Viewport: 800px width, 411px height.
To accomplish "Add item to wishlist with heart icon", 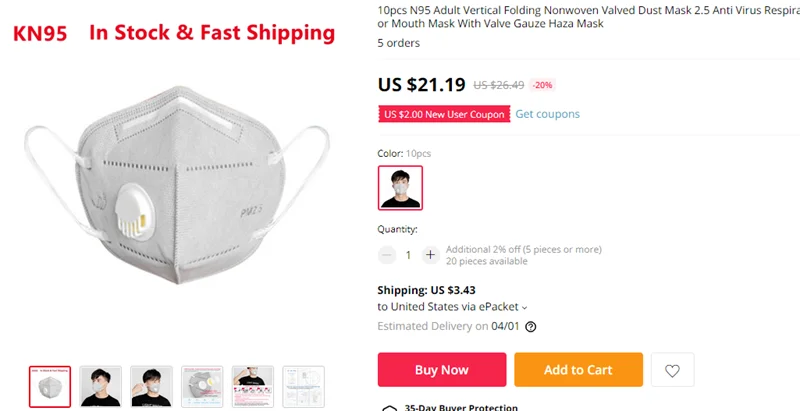I will [672, 370].
